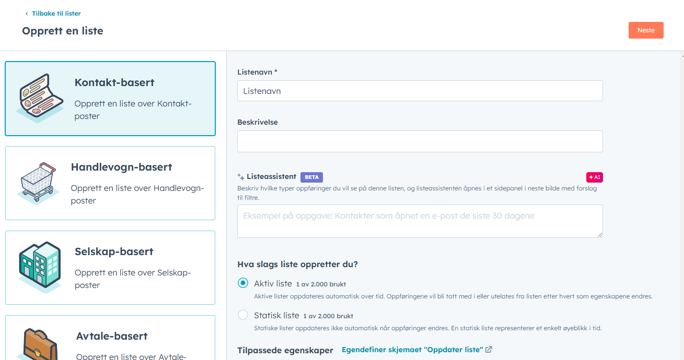Image resolution: width=684 pixels, height=360 pixels.
Task: Focus the Beskrivelse input field
Action: pyautogui.click(x=420, y=141)
